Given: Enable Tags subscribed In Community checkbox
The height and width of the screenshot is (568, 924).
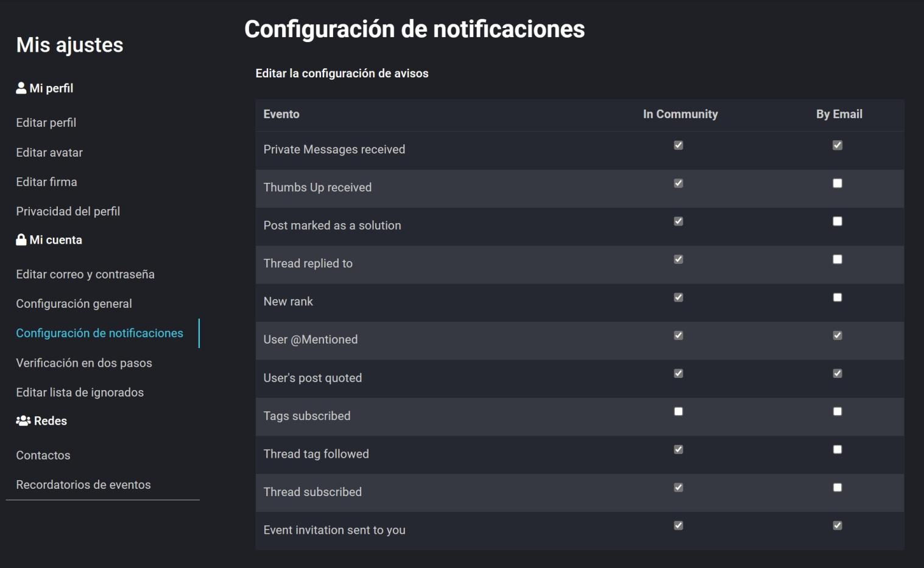Looking at the screenshot, I should pyautogui.click(x=679, y=411).
